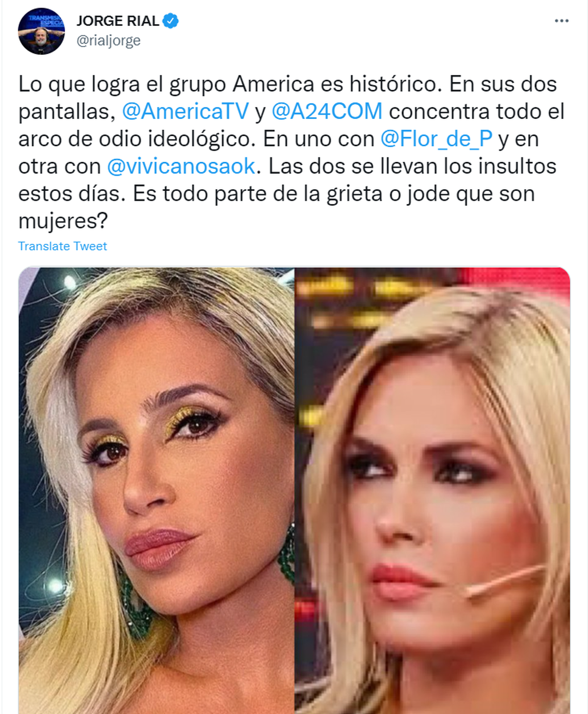This screenshot has width=588, height=714.
Task: Click the red lips in right photo
Action: tap(399, 582)
